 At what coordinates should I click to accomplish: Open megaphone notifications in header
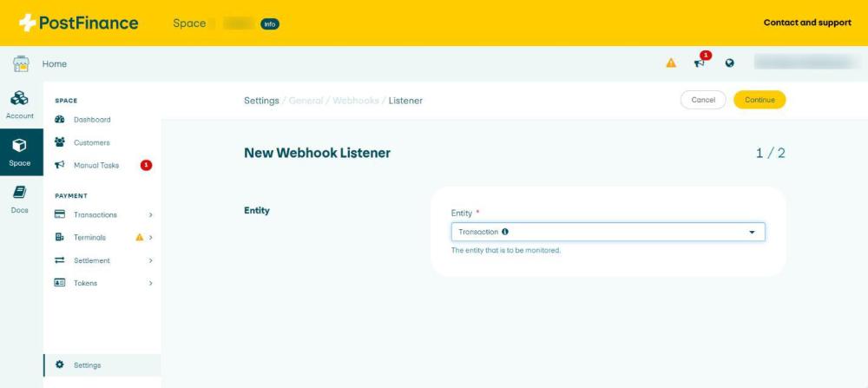click(x=700, y=62)
